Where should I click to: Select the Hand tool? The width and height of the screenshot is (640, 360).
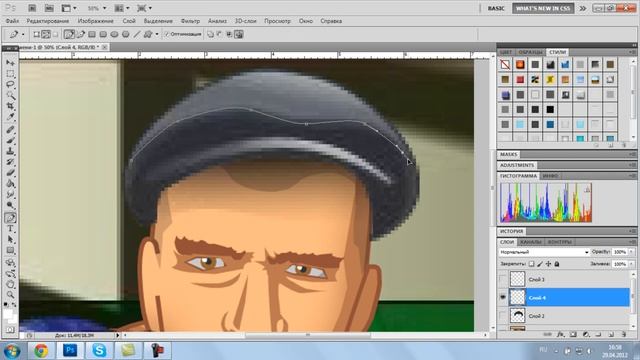tap(10, 284)
